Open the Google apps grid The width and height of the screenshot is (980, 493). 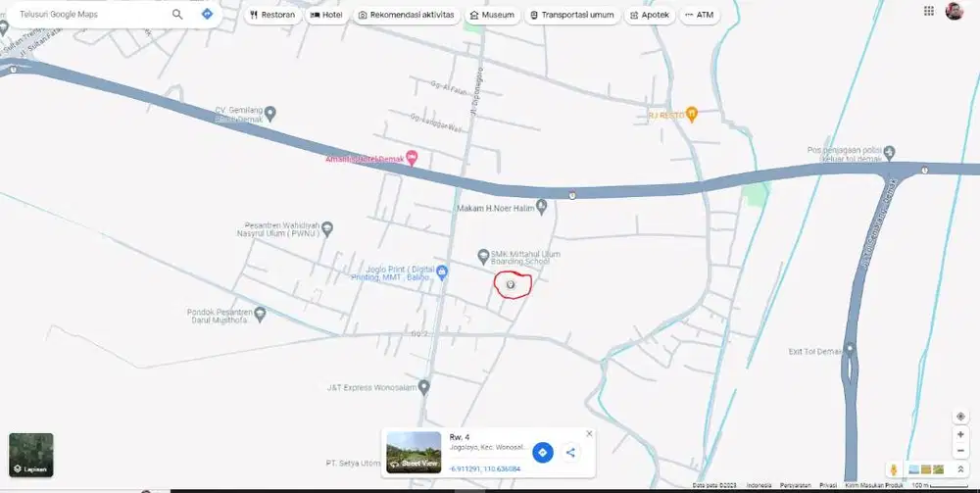coord(929,11)
